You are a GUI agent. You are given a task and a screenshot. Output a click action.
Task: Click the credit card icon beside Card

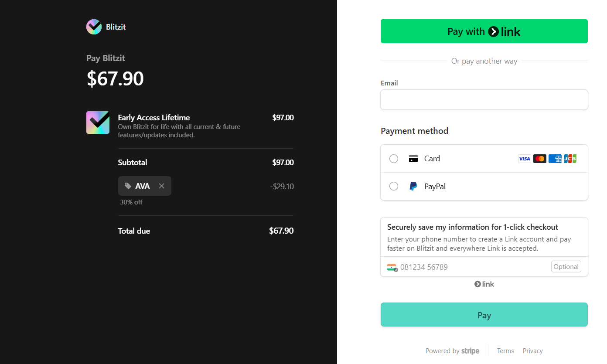pos(413,159)
